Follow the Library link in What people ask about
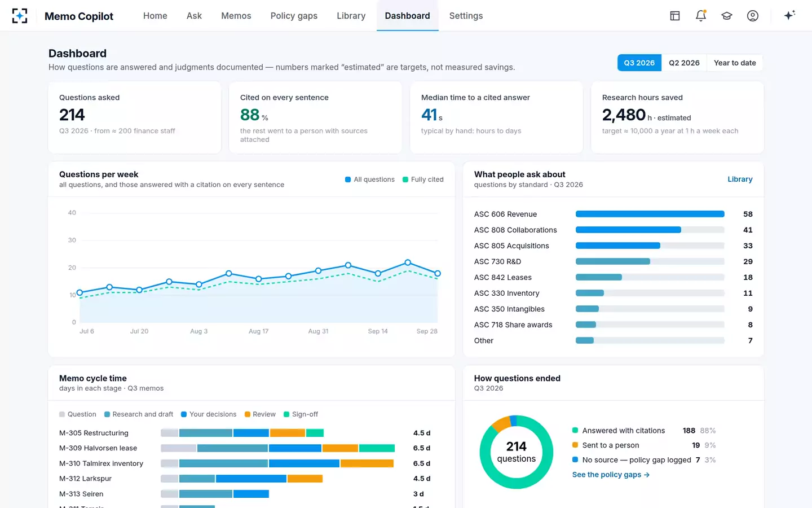 pyautogui.click(x=740, y=179)
